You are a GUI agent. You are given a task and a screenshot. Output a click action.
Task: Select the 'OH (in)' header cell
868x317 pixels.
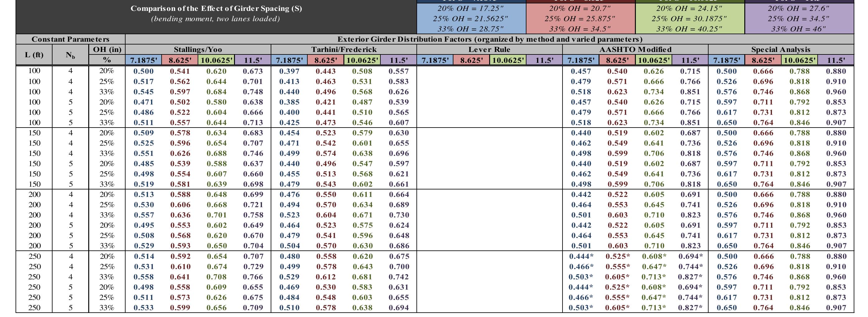click(x=107, y=49)
